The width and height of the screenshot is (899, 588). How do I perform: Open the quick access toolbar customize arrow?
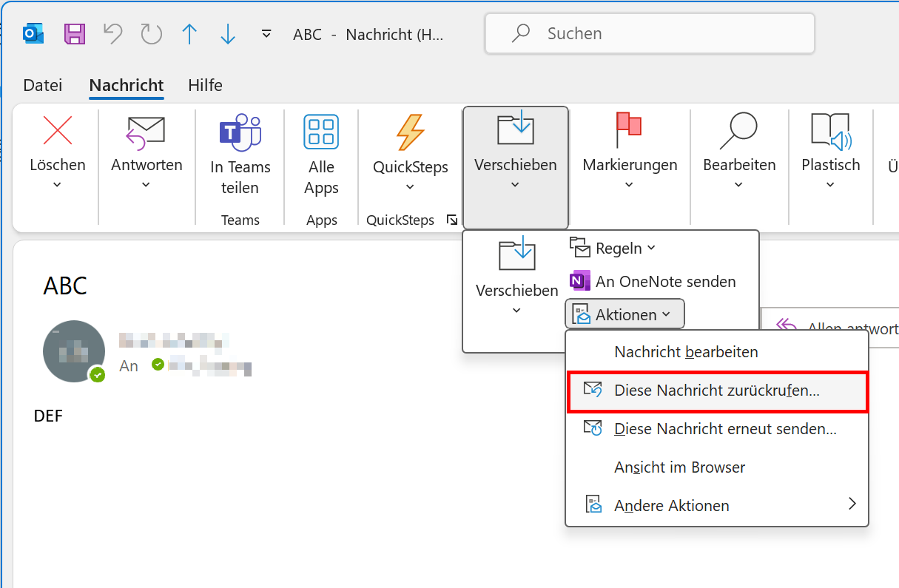coord(266,34)
